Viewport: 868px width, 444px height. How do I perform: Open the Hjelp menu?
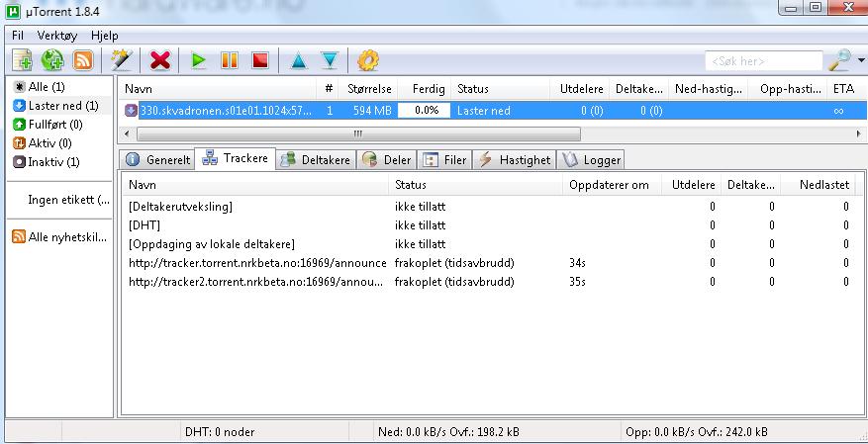click(105, 36)
